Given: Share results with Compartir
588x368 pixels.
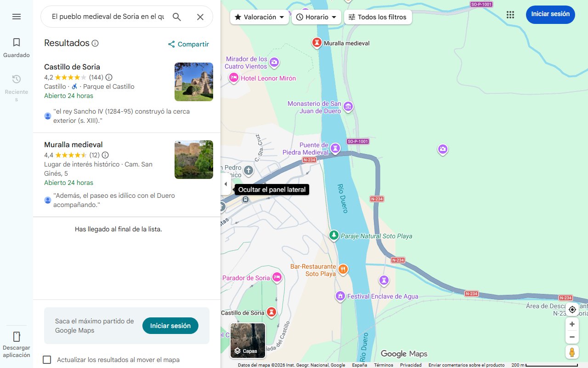Looking at the screenshot, I should click(x=188, y=44).
